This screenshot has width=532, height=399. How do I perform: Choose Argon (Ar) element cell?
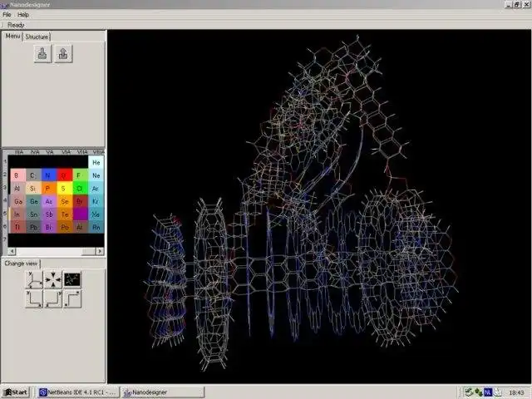96,189
